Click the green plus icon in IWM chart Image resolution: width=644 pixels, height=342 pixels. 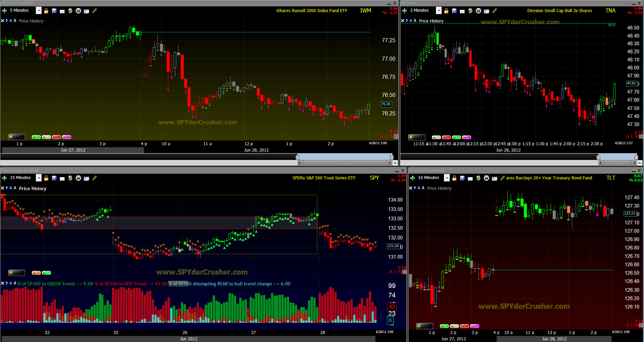5,11
